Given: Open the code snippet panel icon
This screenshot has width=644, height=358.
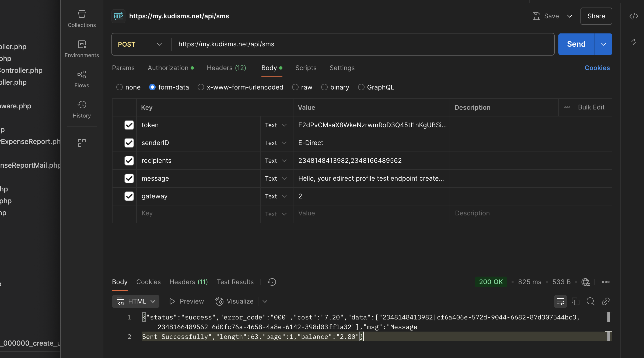Looking at the screenshot, I should 633,16.
